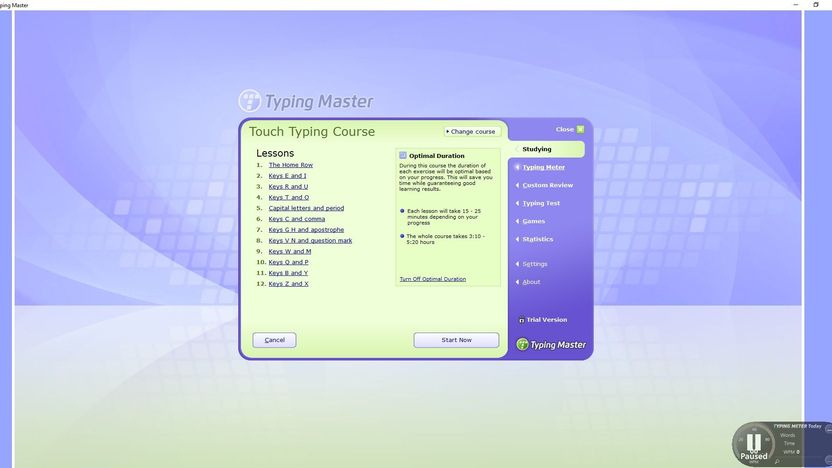
Task: Click the Trial Version label
Action: pos(547,320)
